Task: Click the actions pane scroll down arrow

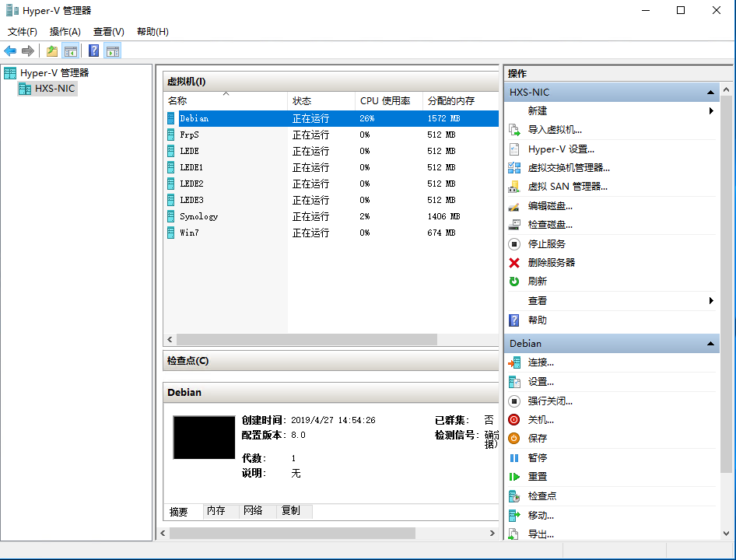Action: tap(726, 534)
